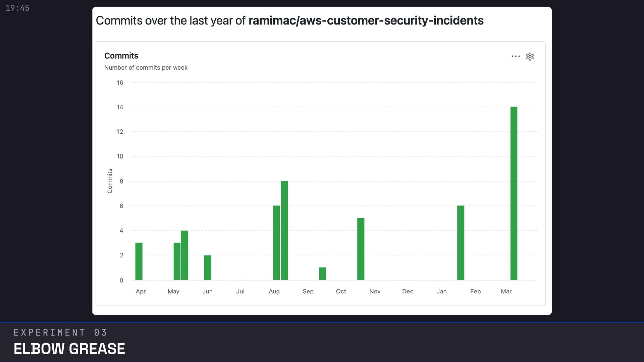Click the 6-commit bar in late January

click(x=461, y=243)
